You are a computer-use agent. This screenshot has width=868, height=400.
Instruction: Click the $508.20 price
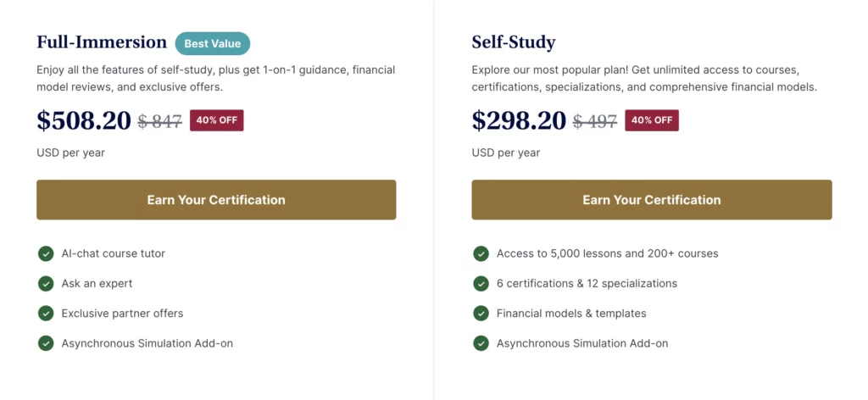pos(84,120)
